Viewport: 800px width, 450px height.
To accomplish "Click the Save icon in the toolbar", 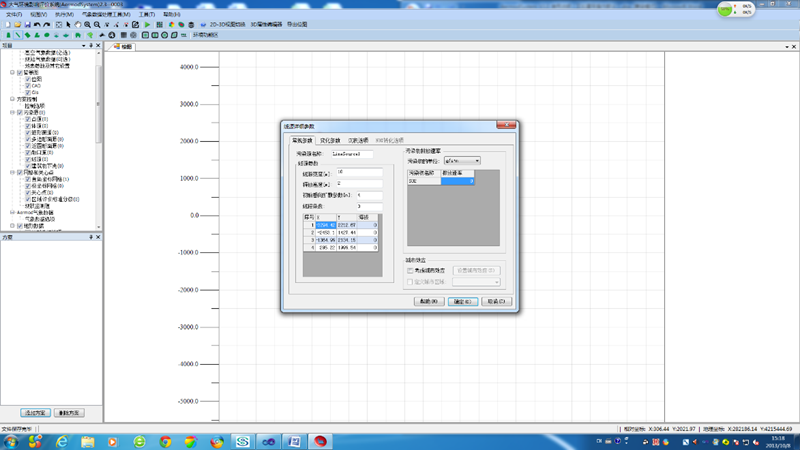I will coord(26,25).
